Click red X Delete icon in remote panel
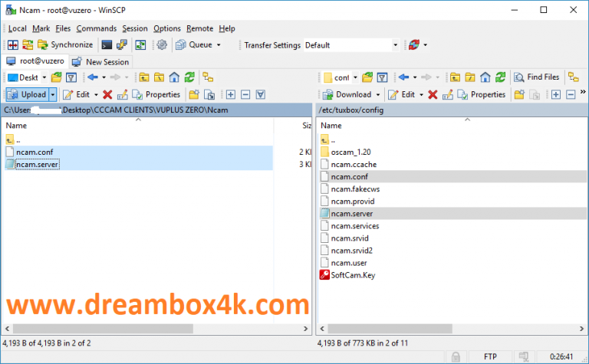The height and width of the screenshot is (364, 589). tap(433, 94)
